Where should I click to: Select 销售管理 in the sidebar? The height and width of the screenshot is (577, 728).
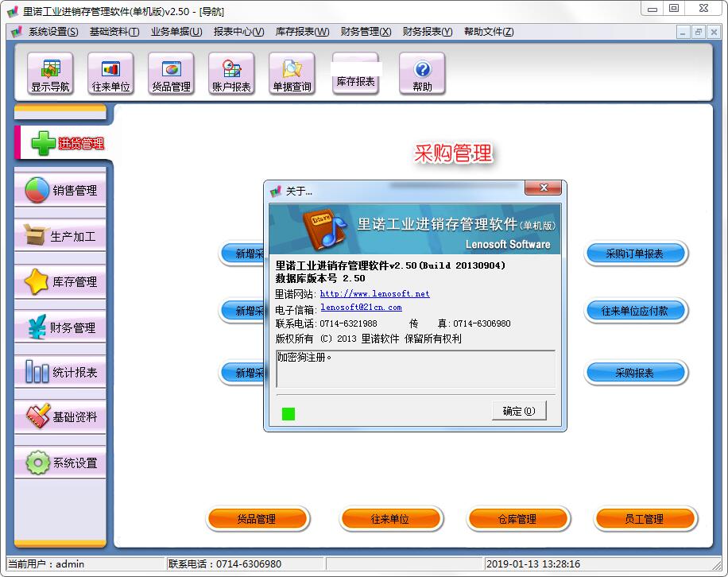pos(60,190)
